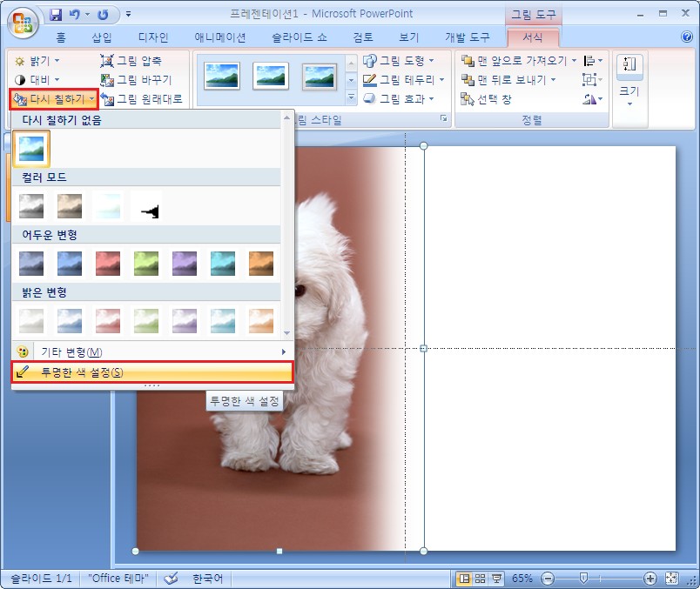Open PowerPoint Help question mark
This screenshot has height=589, width=700.
(687, 37)
